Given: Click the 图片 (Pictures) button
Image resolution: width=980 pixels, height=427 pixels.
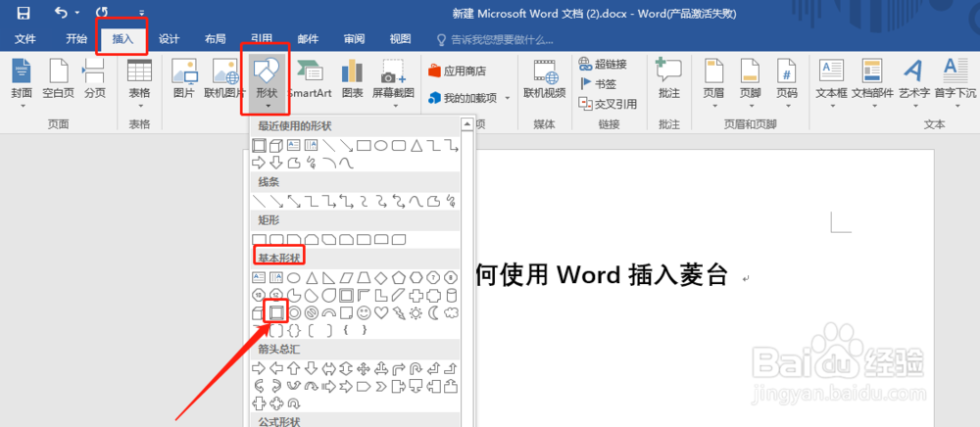Looking at the screenshot, I should (x=184, y=79).
